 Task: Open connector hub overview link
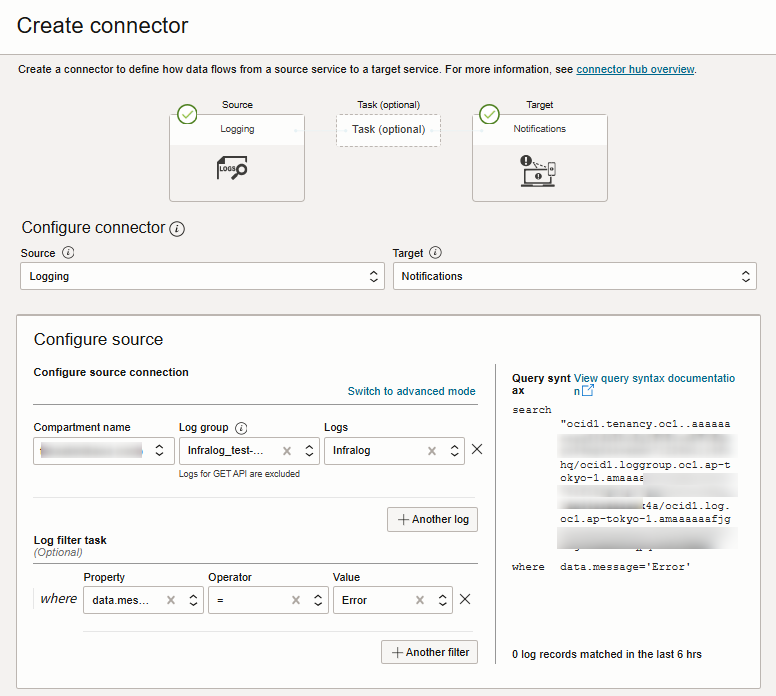(635, 69)
